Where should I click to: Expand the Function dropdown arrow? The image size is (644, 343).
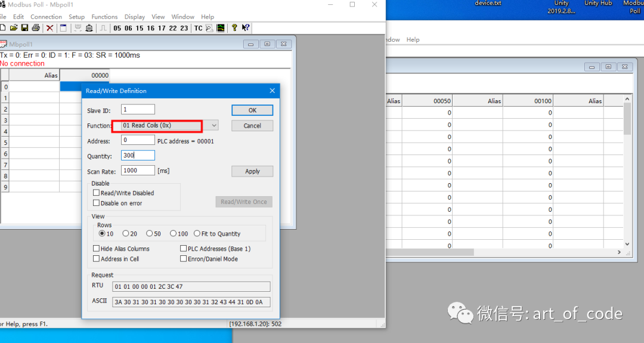(214, 125)
